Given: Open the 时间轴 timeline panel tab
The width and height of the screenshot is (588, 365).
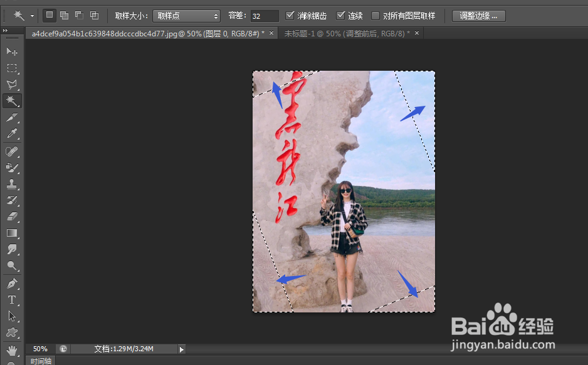Looking at the screenshot, I should (x=41, y=360).
